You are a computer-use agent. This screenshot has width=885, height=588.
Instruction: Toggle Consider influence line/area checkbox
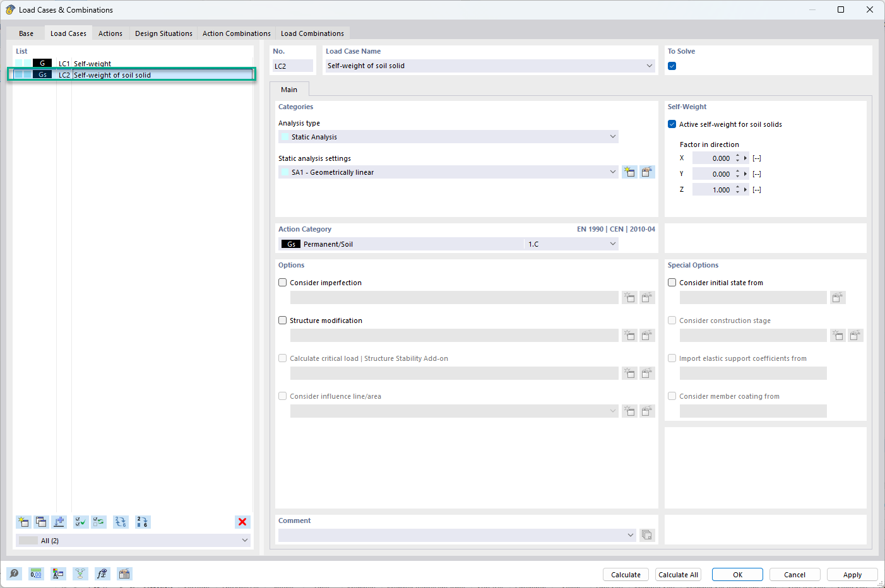tap(283, 396)
